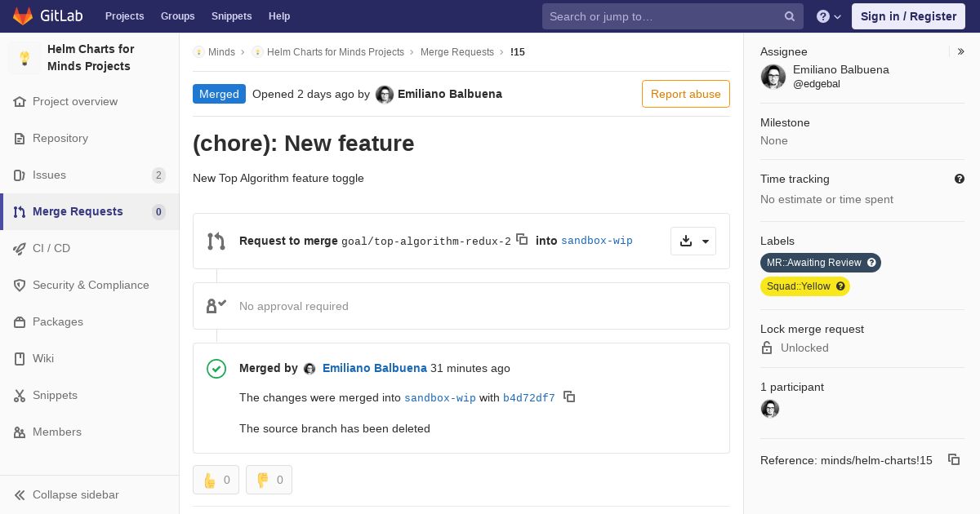Click the Security & Compliance shield icon
980x514 pixels.
coord(20,286)
